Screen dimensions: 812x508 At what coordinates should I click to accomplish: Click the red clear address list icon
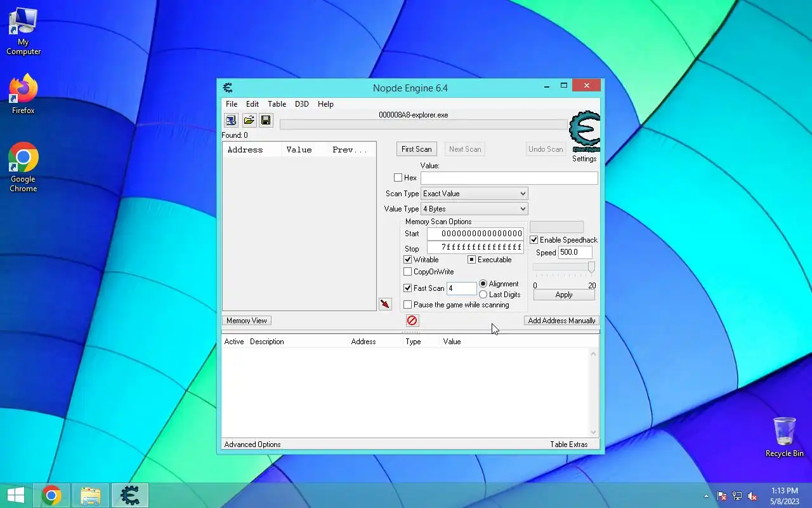[412, 321]
